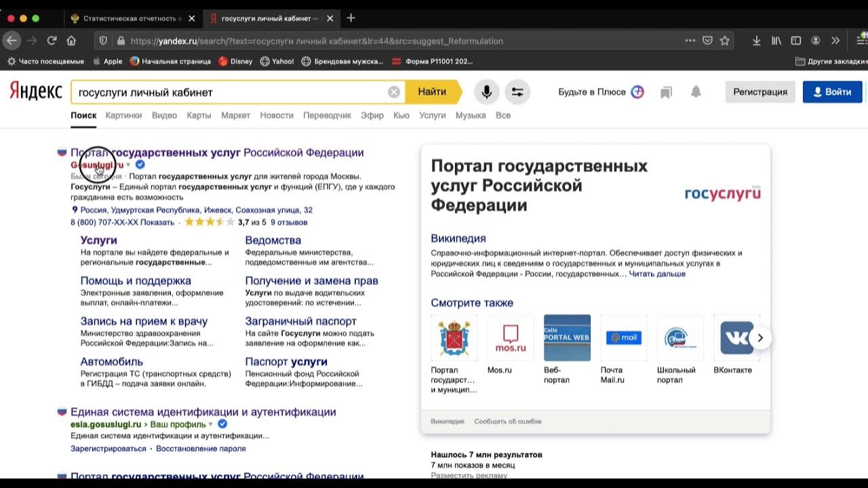Open the tracking protection shield icon in the address bar
This screenshot has height=488, width=868.
[103, 41]
